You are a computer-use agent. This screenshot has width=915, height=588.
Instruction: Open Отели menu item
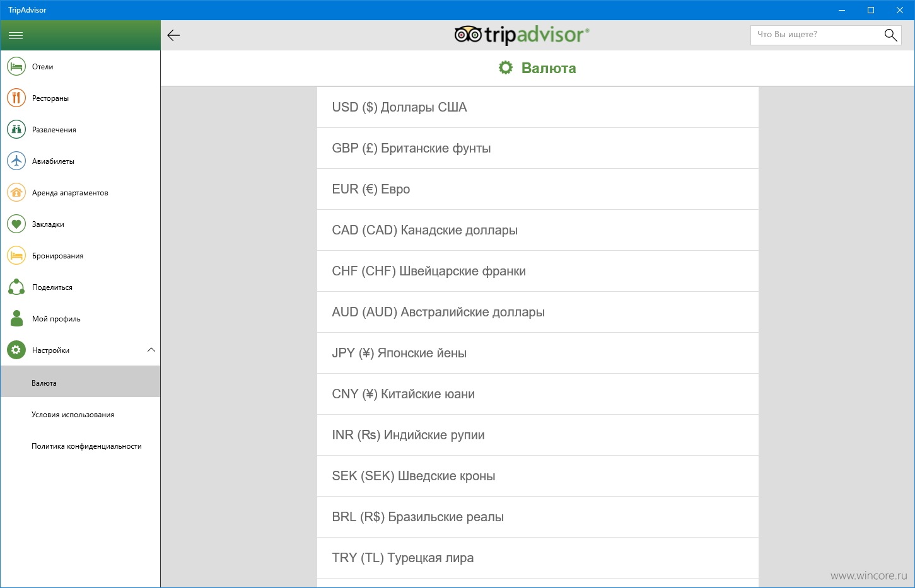coord(80,66)
